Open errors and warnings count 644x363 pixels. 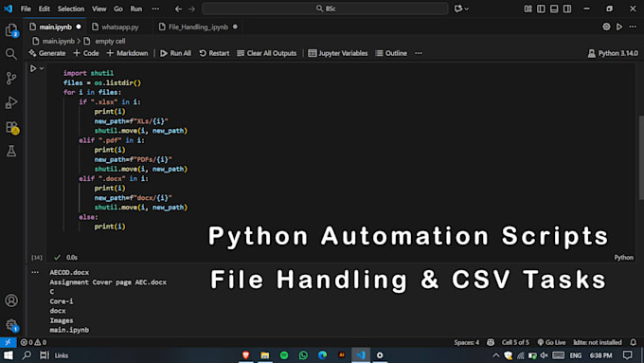click(33, 342)
